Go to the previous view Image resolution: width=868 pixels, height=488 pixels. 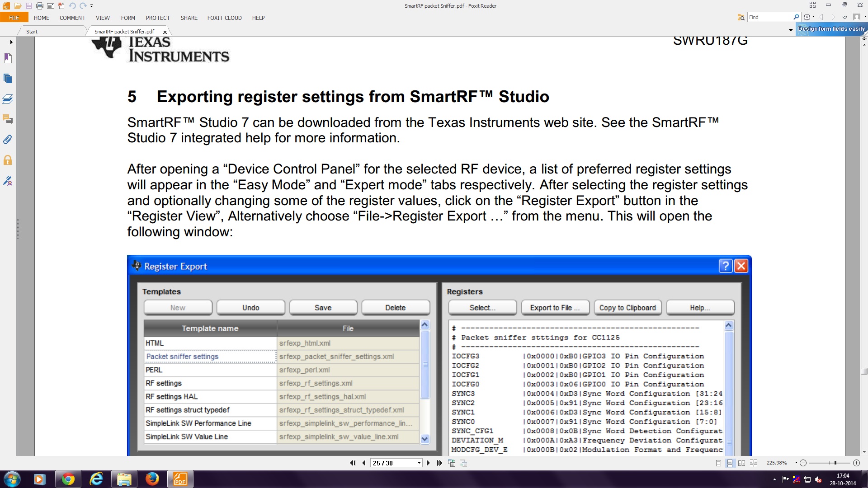(x=451, y=463)
